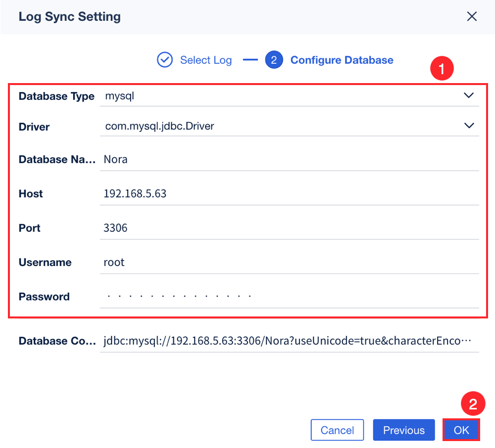Screen dimensions: 495x448
Task: Click the completed Select Log checkmark icon
Action: coord(164,59)
